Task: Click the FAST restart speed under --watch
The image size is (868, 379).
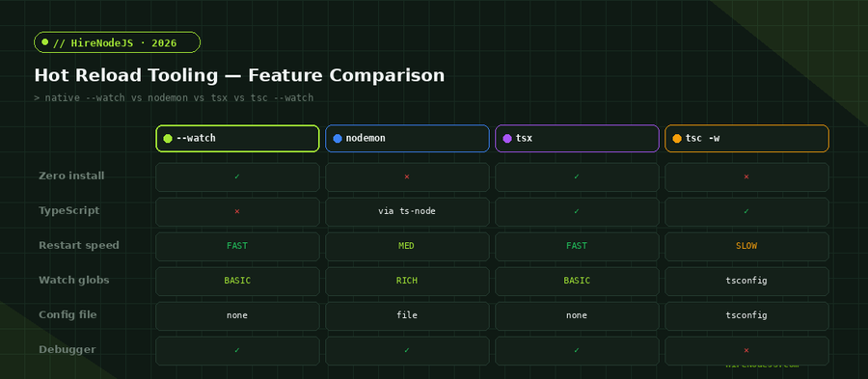Action: [237, 246]
